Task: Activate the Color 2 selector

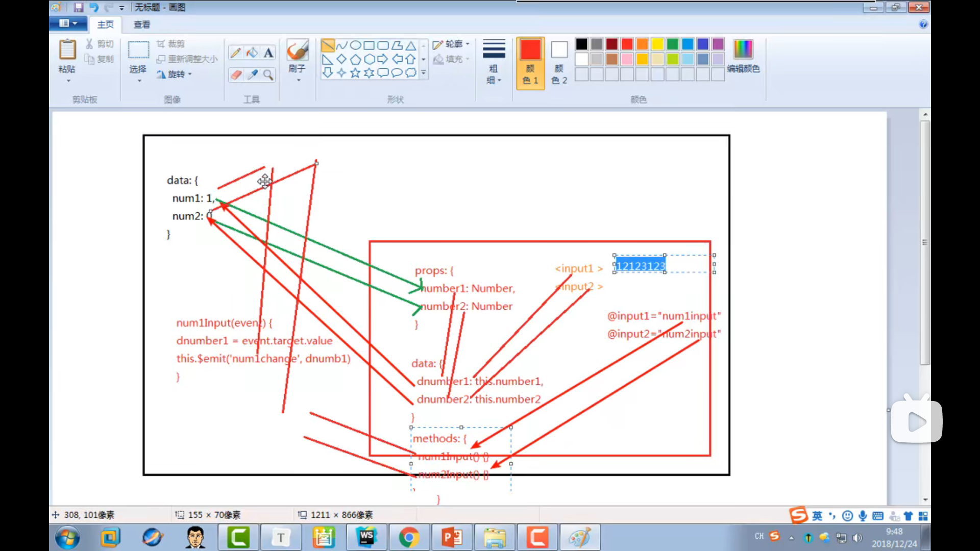Action: (x=559, y=62)
